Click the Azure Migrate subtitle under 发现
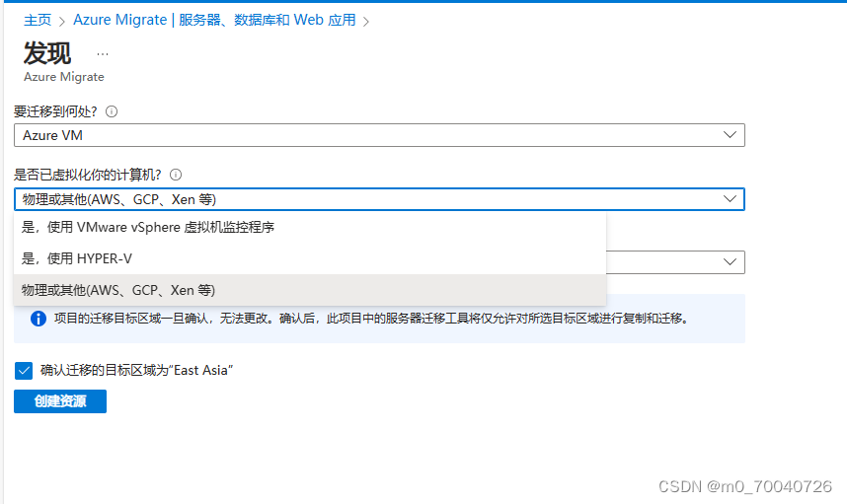The image size is (847, 504). tap(64, 77)
